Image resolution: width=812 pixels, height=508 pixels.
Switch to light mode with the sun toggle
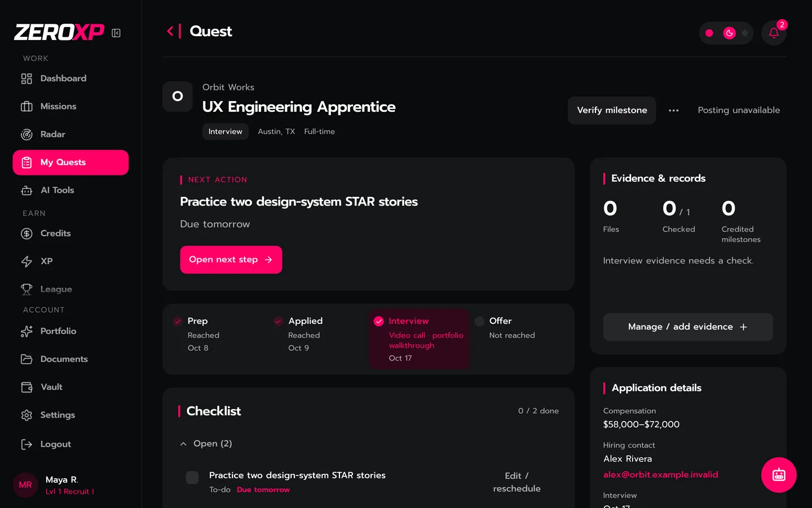point(745,33)
